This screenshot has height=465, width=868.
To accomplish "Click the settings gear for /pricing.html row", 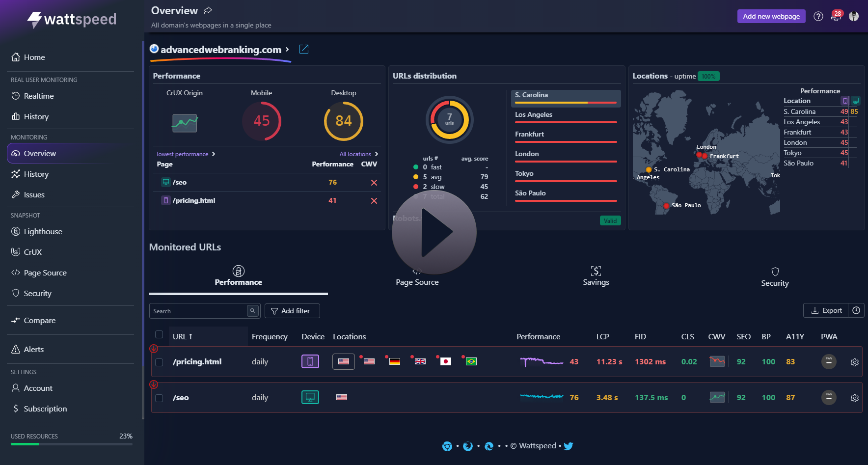I will 854,362.
